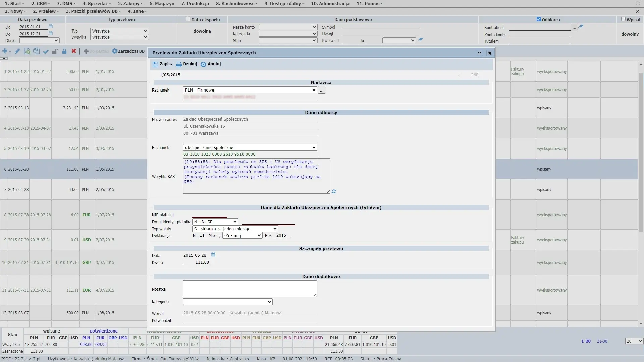Open the Rachunkowość menu

pos(236,3)
